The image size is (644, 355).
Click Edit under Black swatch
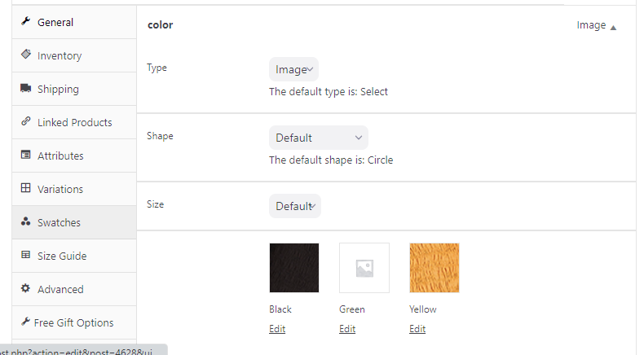[277, 329]
